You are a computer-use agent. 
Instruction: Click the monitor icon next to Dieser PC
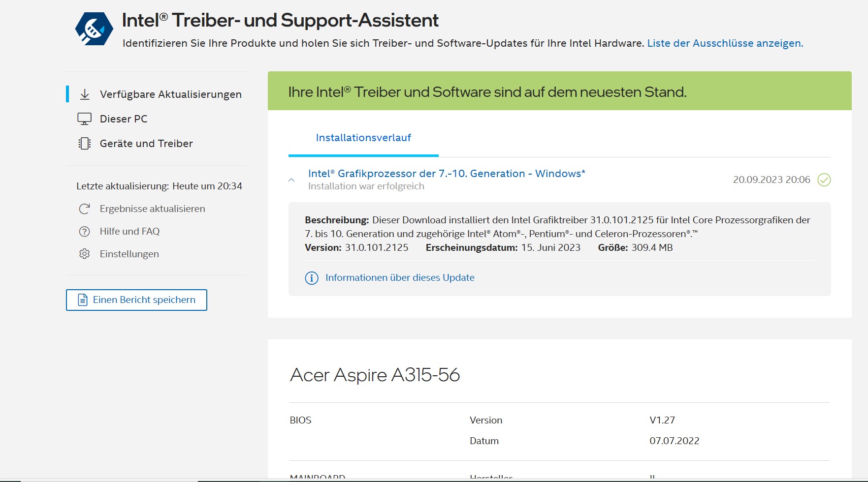85,119
